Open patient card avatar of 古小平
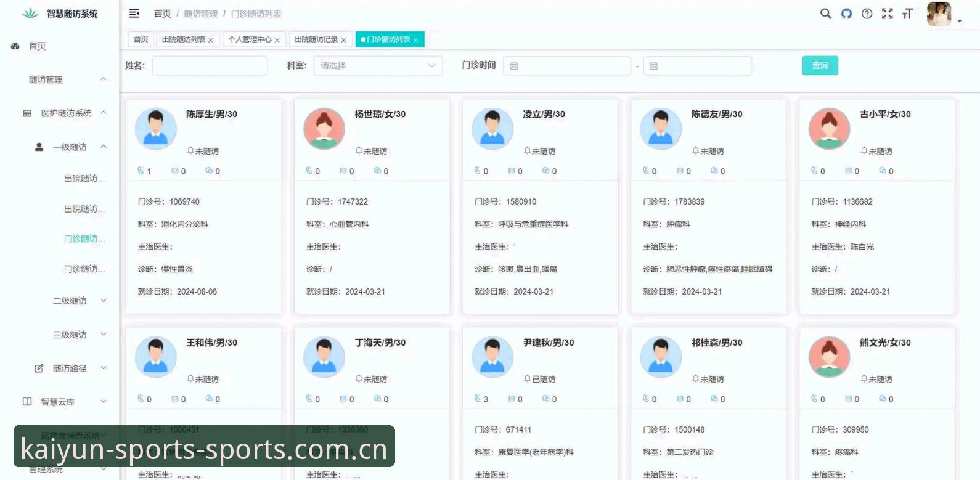 click(829, 129)
